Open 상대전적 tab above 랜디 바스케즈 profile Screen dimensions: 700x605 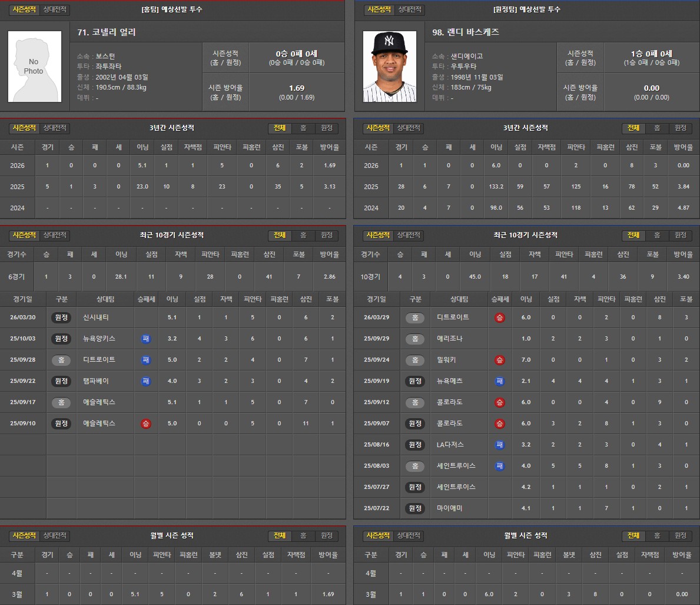coord(410,9)
